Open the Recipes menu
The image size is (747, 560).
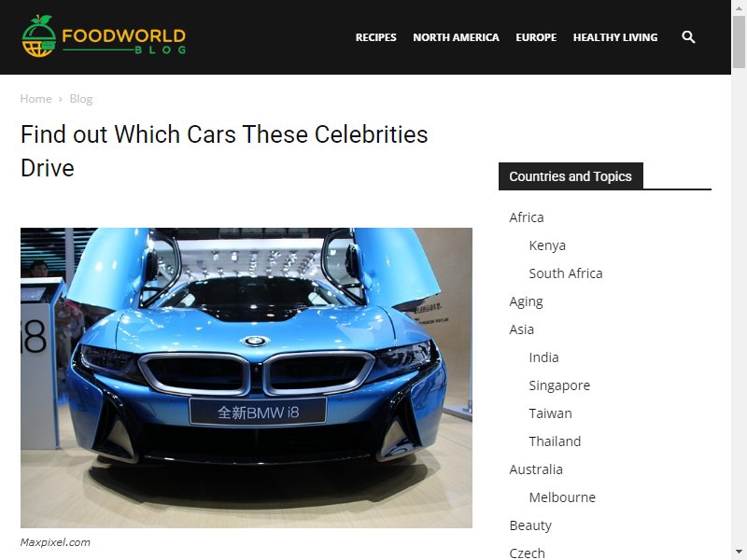[x=376, y=37]
